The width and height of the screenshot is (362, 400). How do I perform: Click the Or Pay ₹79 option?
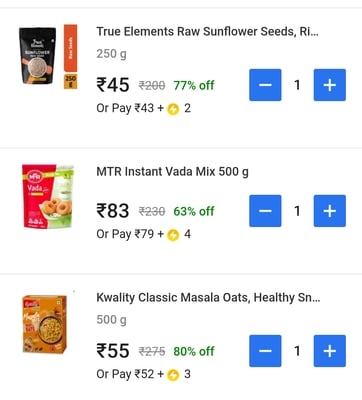143,234
